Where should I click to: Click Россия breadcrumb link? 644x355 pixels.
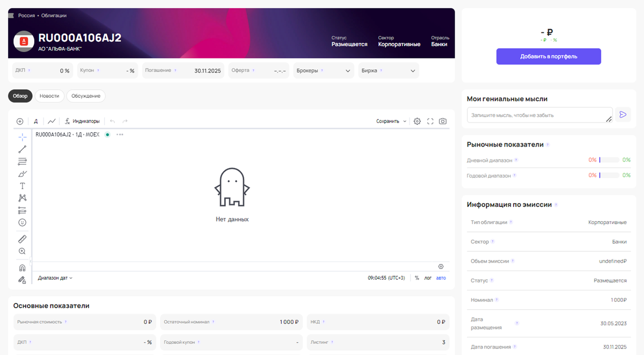[26, 16]
